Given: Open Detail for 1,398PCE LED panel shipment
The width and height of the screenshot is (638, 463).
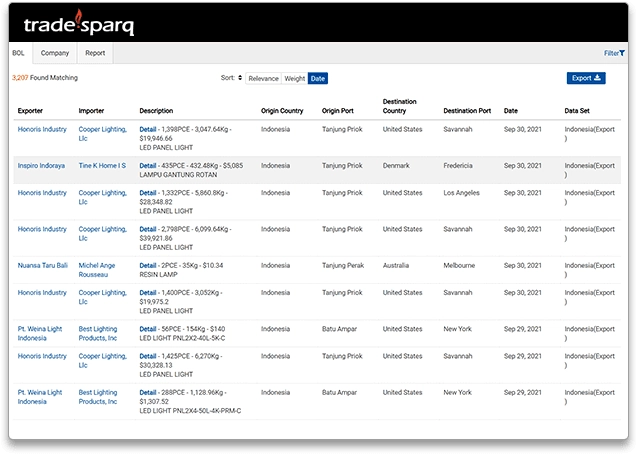Looking at the screenshot, I should tap(148, 129).
